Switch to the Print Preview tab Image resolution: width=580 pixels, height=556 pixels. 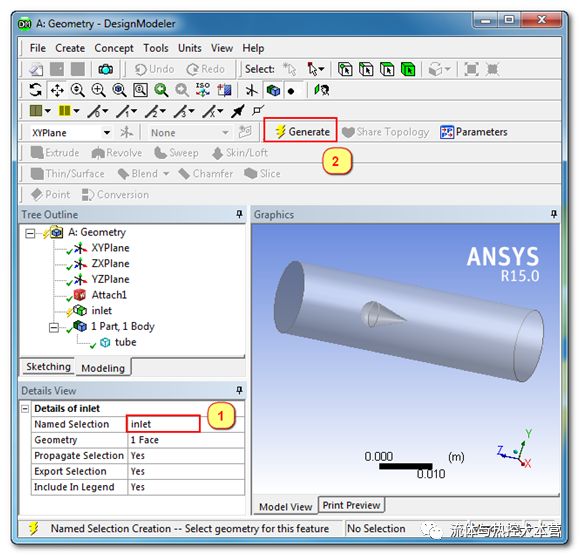tap(351, 505)
